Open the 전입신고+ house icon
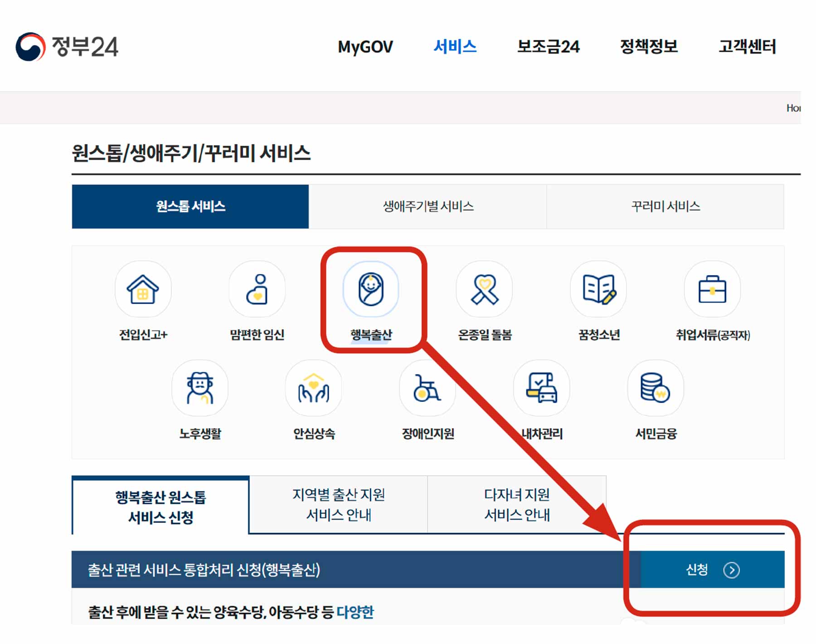 (143, 289)
